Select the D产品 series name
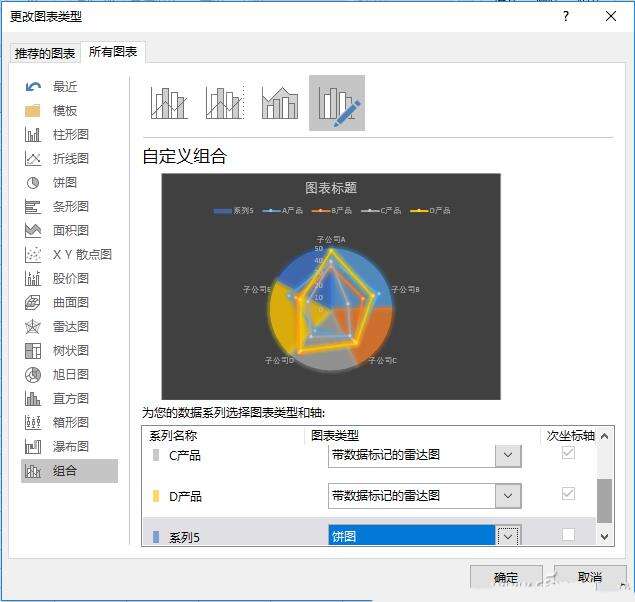Image resolution: width=635 pixels, height=602 pixels. tap(185, 496)
